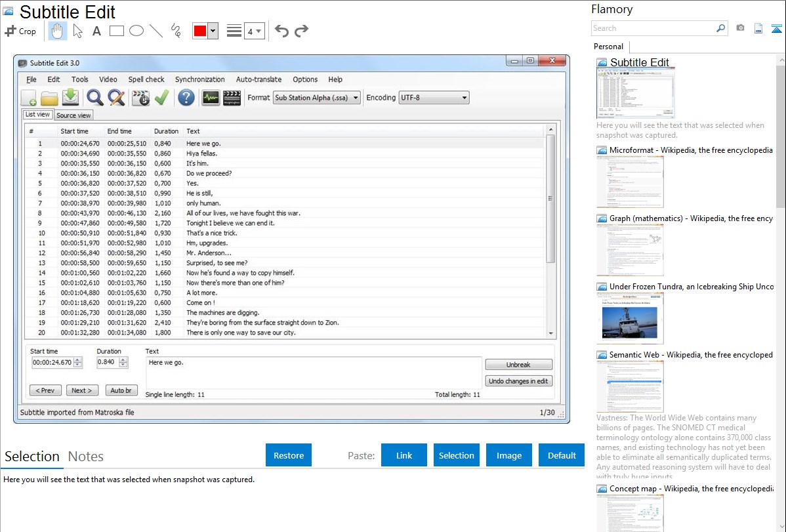Switch to the List view tab
Image resolution: width=786 pixels, height=532 pixels.
tap(37, 114)
